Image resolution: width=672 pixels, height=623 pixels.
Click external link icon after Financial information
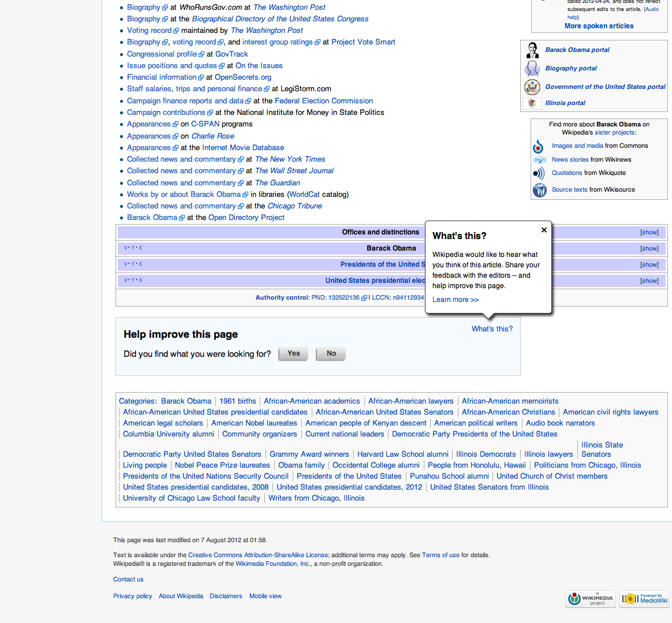pos(200,77)
